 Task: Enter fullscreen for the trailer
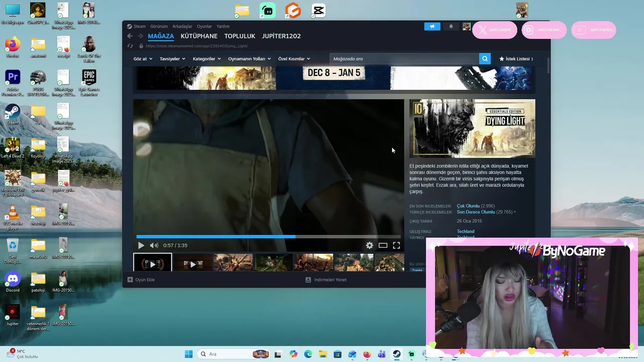[396, 245]
